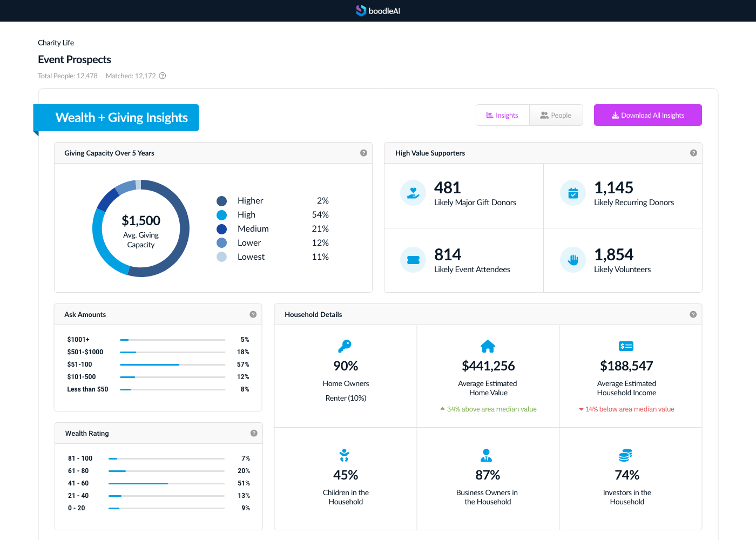
Task: Click the Investors coins stack icon
Action: click(x=626, y=455)
